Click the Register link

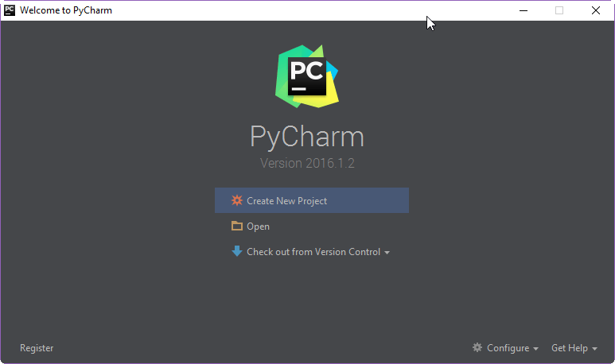[37, 348]
